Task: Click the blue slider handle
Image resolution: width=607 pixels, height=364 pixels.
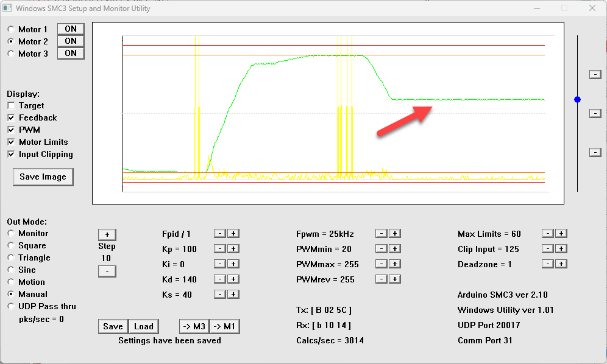Action: (x=577, y=99)
